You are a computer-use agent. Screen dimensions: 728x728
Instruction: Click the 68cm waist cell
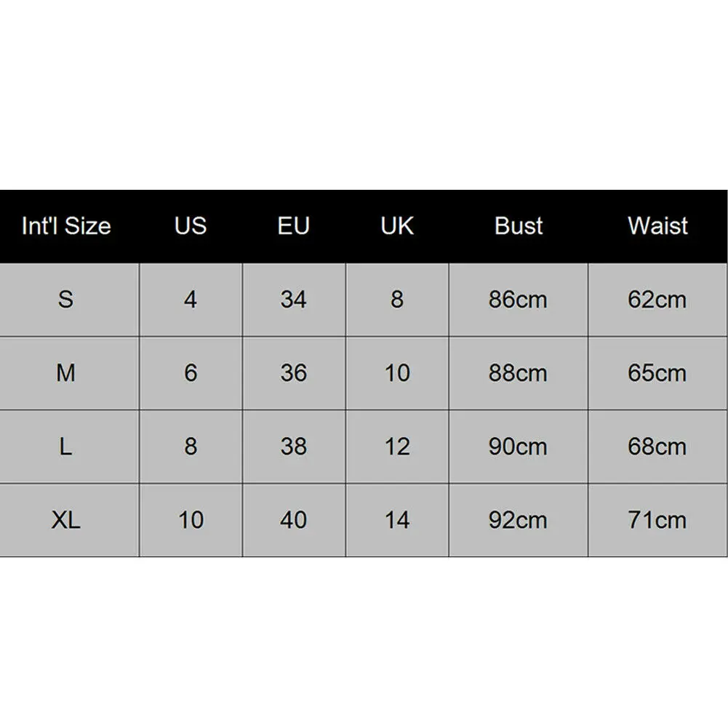point(657,447)
